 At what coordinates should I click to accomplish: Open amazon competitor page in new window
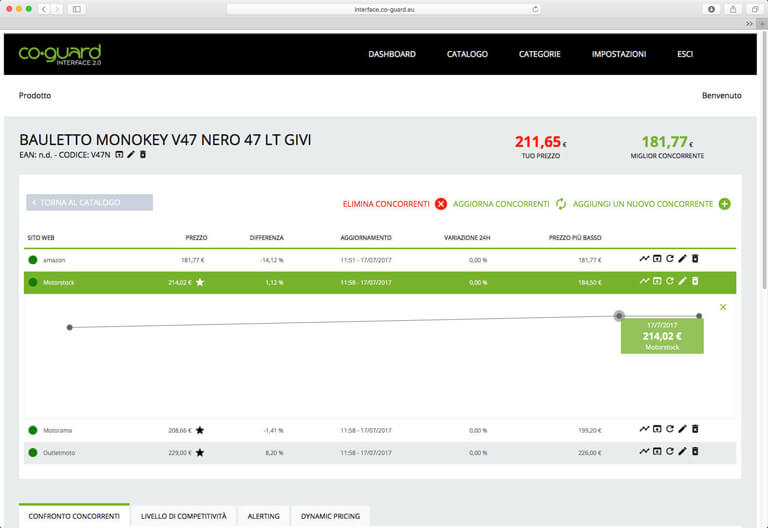(657, 259)
